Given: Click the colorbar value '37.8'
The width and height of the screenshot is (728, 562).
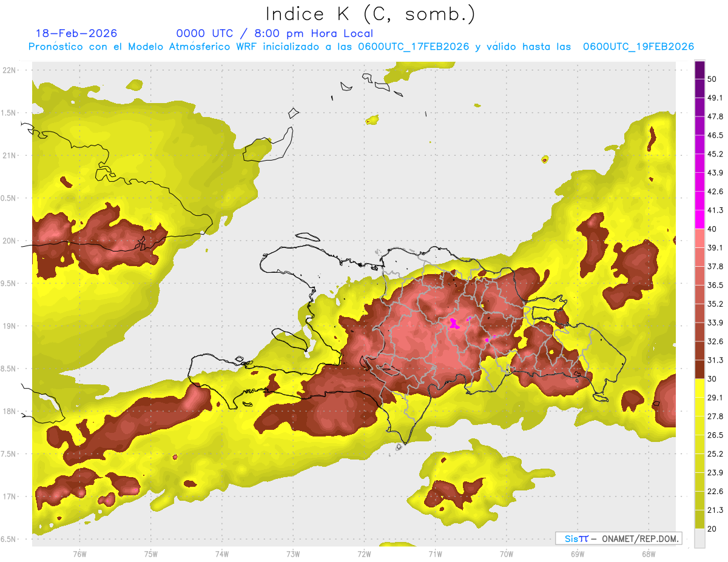Looking at the screenshot, I should (x=715, y=266).
